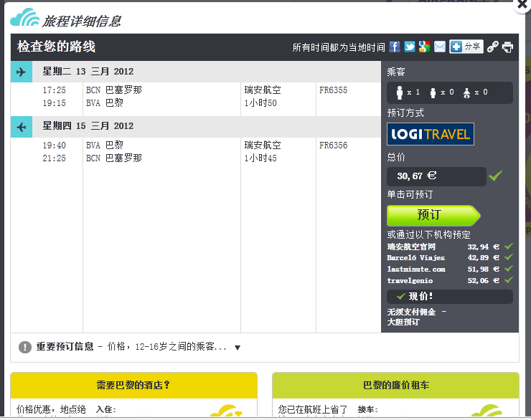This screenshot has height=420, width=531.
Task: Book via lastminute.com for 51,98 €
Action: (450, 269)
